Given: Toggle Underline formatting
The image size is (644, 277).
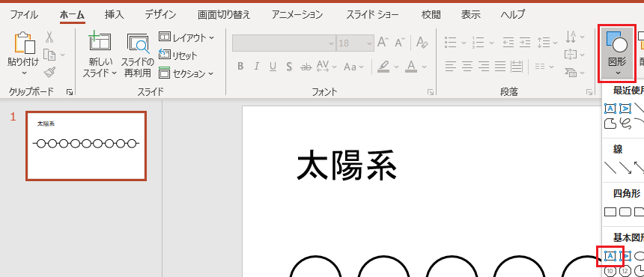Looking at the screenshot, I should coord(273,66).
